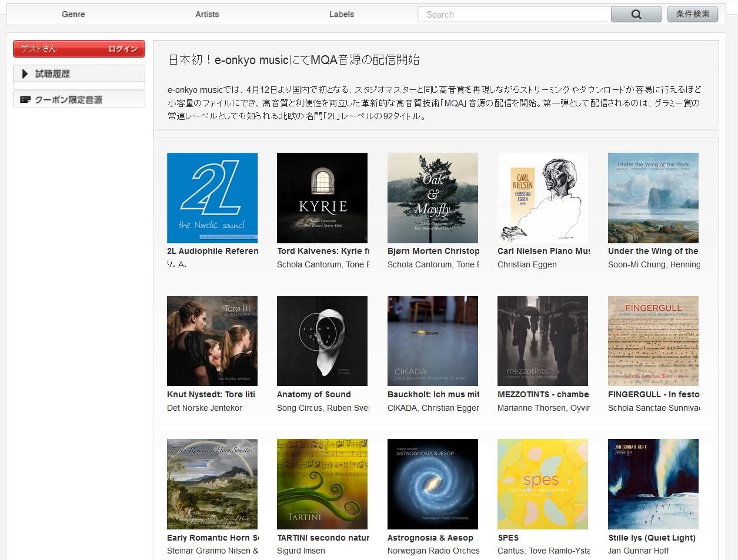Viewport: 738px width, 560px height.
Task: Open the Artists menu
Action: coord(207,14)
